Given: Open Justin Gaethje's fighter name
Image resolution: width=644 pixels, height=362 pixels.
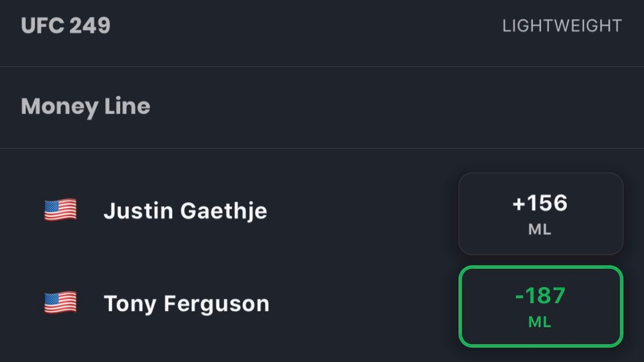Looking at the screenshot, I should 185,211.
